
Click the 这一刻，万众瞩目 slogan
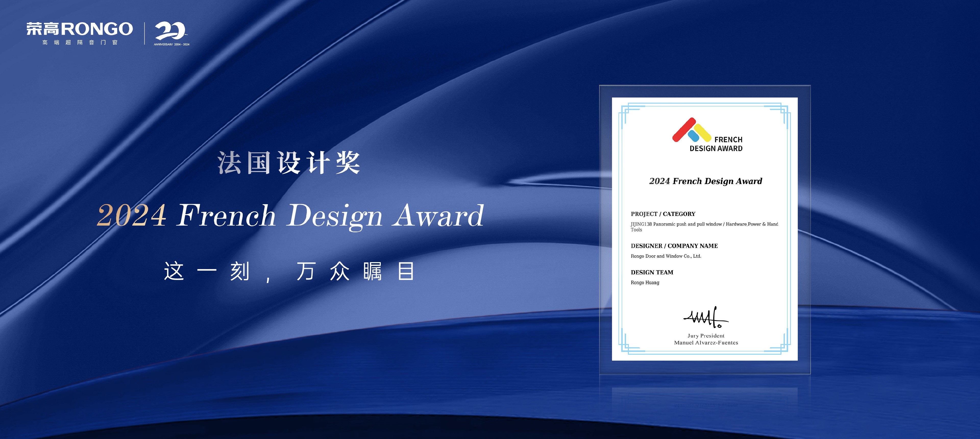289,272
